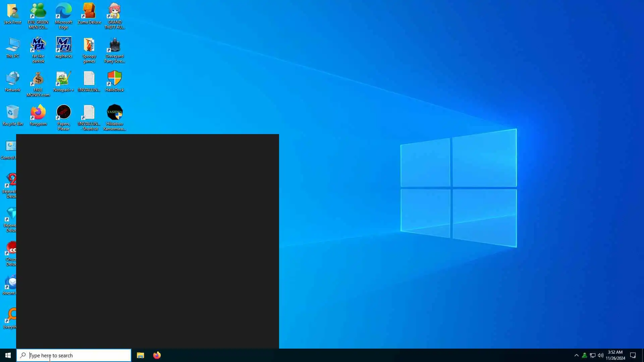Select the Spoopy games folder icon
Viewport: 644px width, 362px height.
click(89, 46)
